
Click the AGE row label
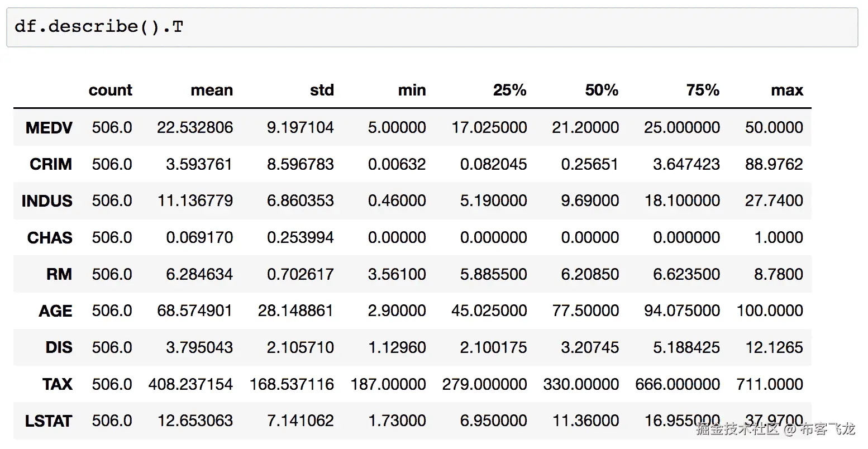55,311
